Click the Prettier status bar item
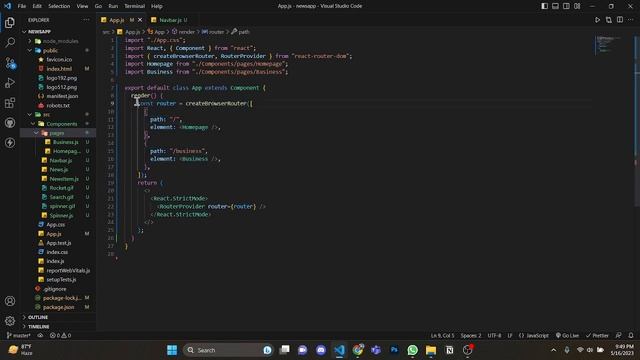The height and width of the screenshot is (360, 640). (597, 336)
